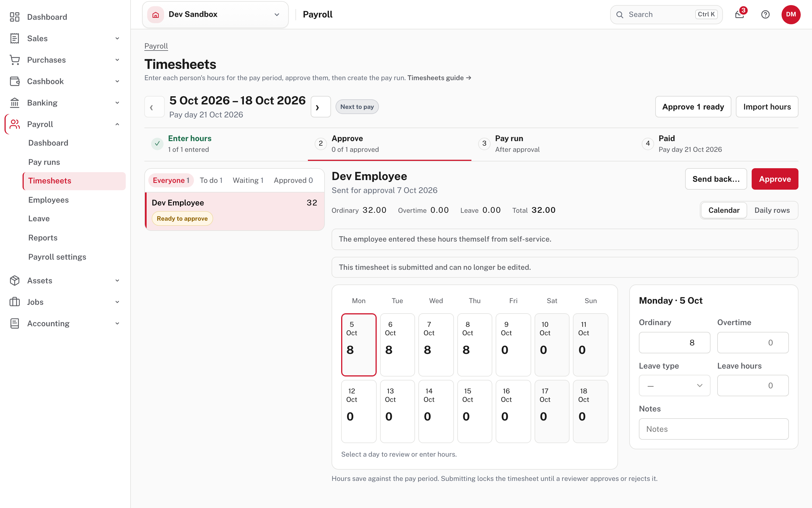
Task: Go to next pay period arrow
Action: (321, 107)
